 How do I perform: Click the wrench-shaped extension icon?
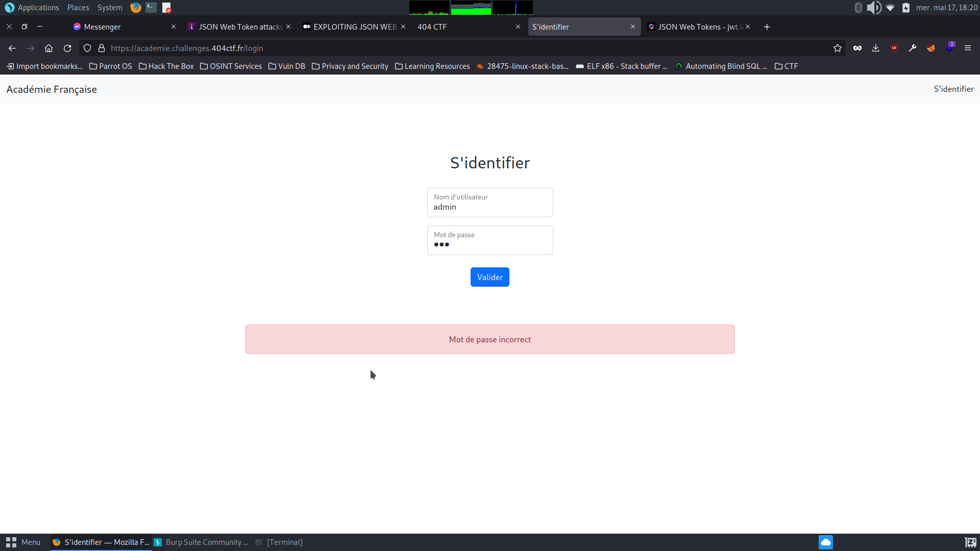pos(912,48)
